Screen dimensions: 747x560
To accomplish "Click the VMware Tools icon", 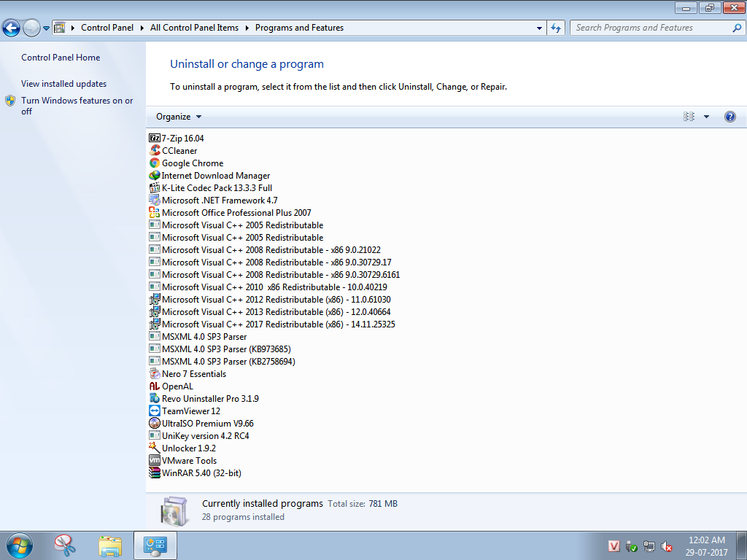I will (155, 461).
